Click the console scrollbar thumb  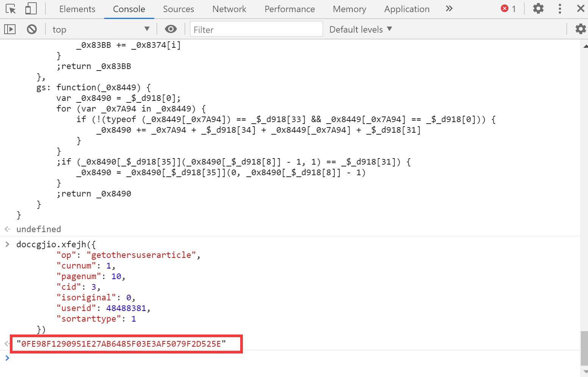(x=584, y=347)
